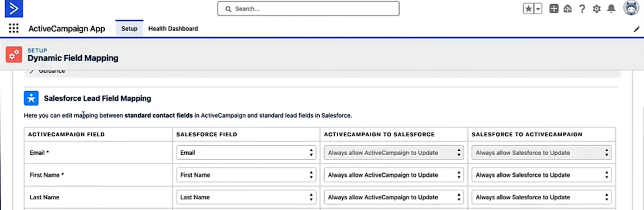Click the Salesforce Lead Field Mapping icon
Screen dimensions: 644x210
pyautogui.click(x=31, y=98)
